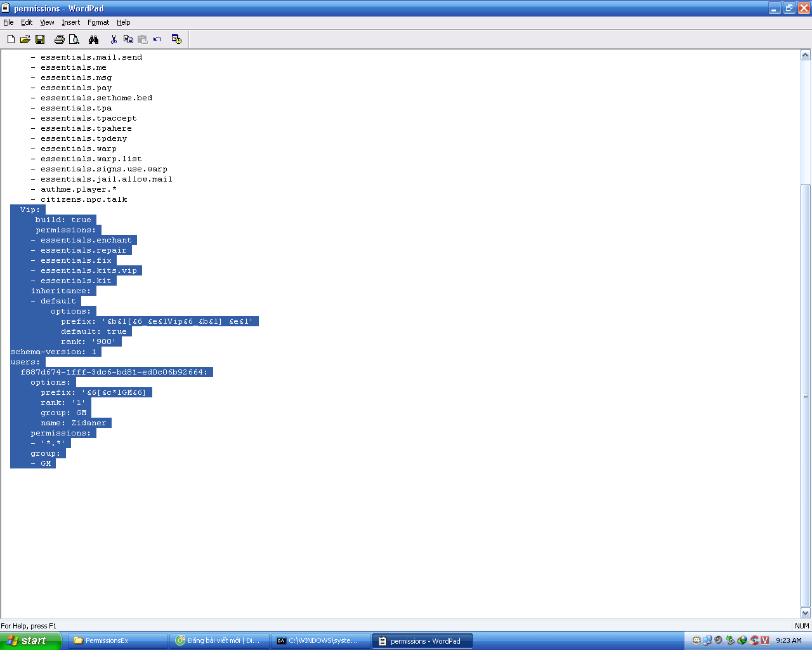Click the 'permissions - WordPad' taskbar button
Viewport: 812px width, 650px height.
423,640
